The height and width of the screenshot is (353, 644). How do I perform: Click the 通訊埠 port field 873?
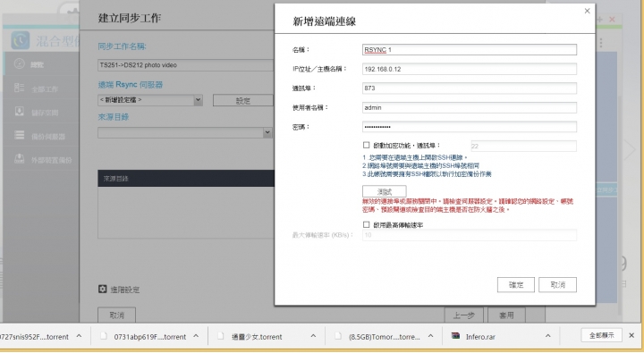[x=470, y=88]
